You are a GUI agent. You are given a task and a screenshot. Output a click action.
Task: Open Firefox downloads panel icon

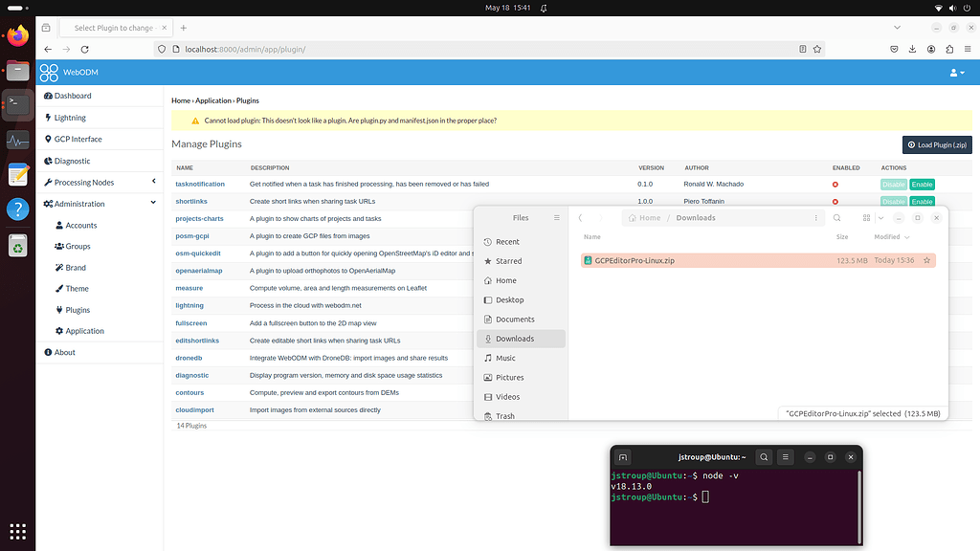click(913, 49)
